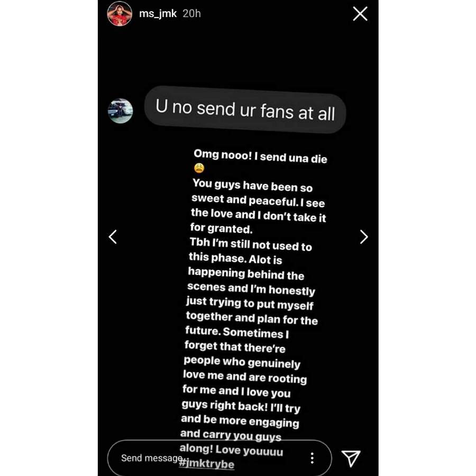Tap the "for granted." text line
The image size is (476, 476).
(221, 228)
